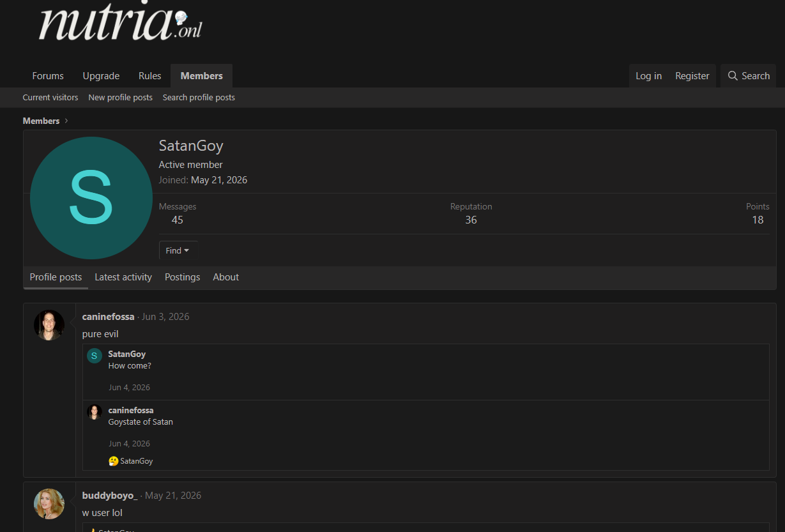Click caninefossa's avatar on the pure evil post
This screenshot has height=532, width=785.
(x=49, y=325)
